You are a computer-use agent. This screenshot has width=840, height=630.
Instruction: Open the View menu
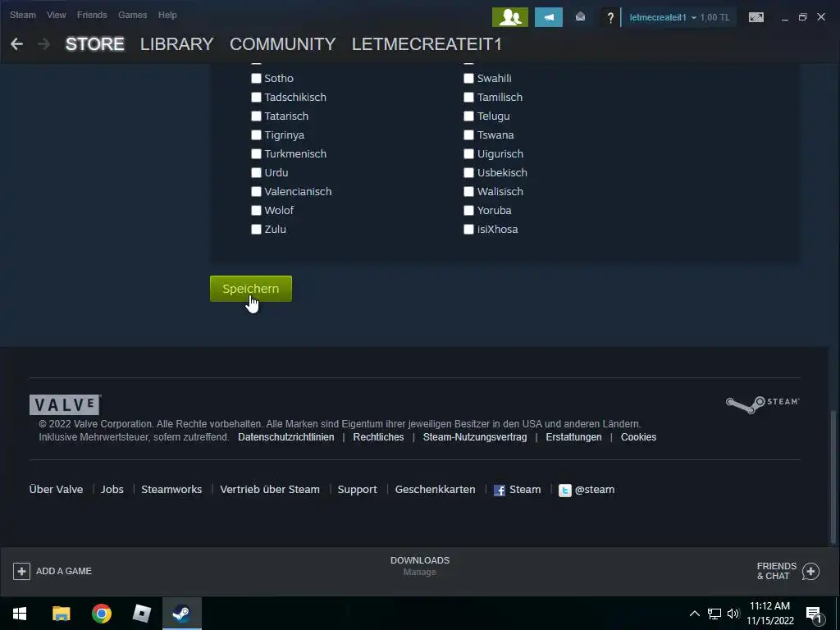tap(57, 15)
